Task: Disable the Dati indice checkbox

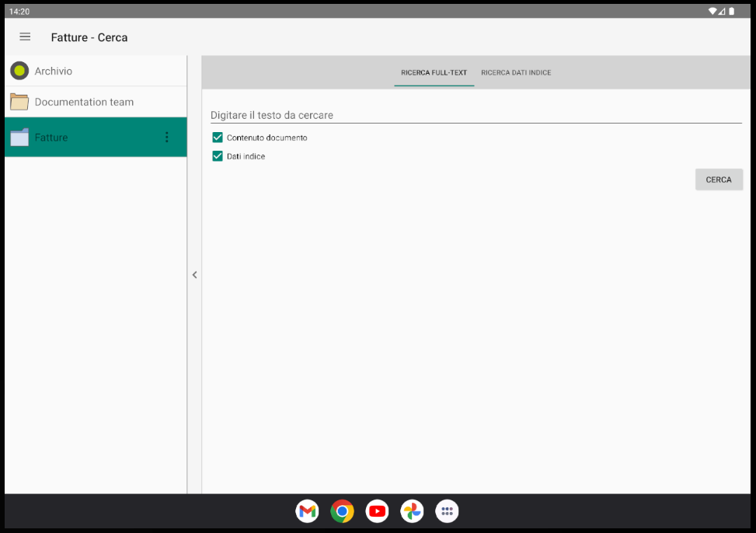Action: [x=217, y=156]
